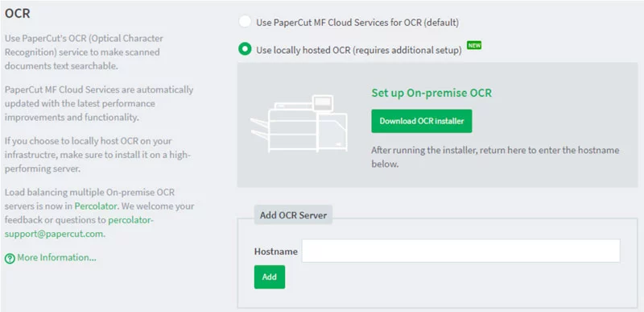Select PaperCut MF Cloud Services OCR radio button
This screenshot has height=312, width=644.
point(245,22)
